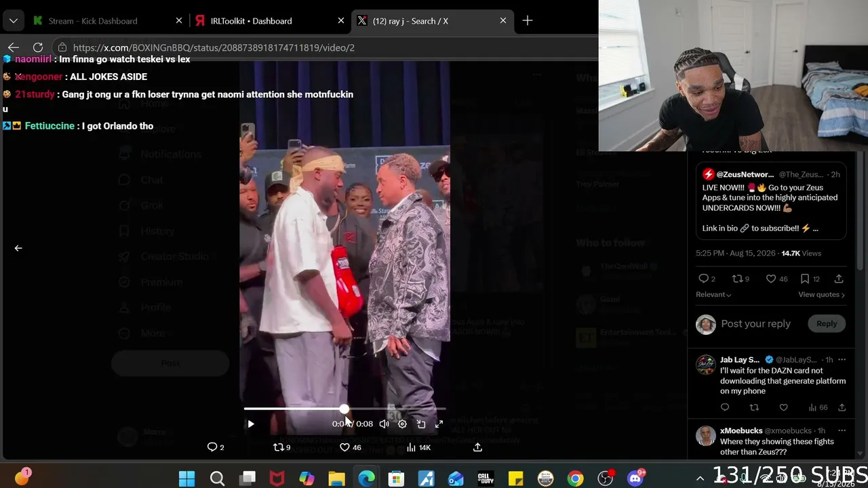Bookmark the post showing 12 bookmarks

(x=810, y=279)
